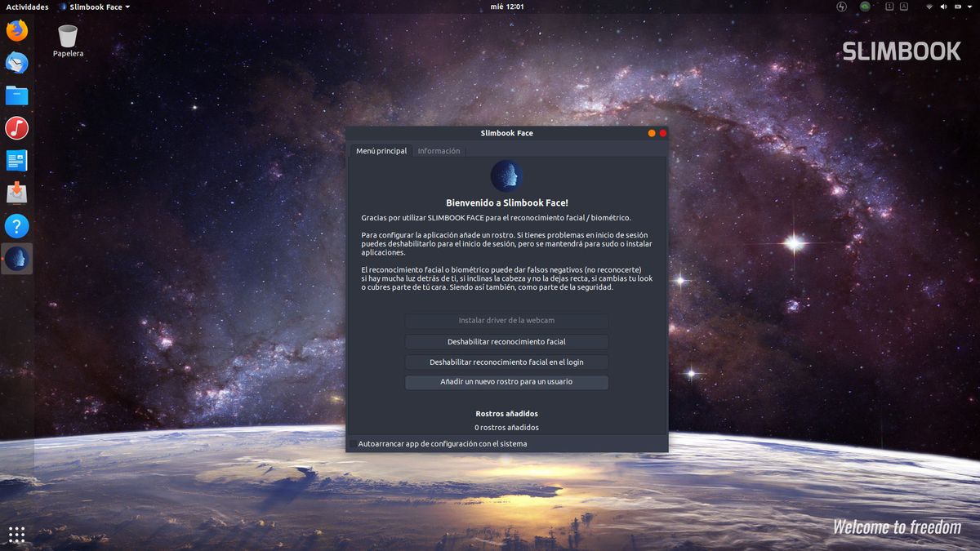Screen dimensions: 980x551
Task: Open the Help icon in dock
Action: [16, 226]
